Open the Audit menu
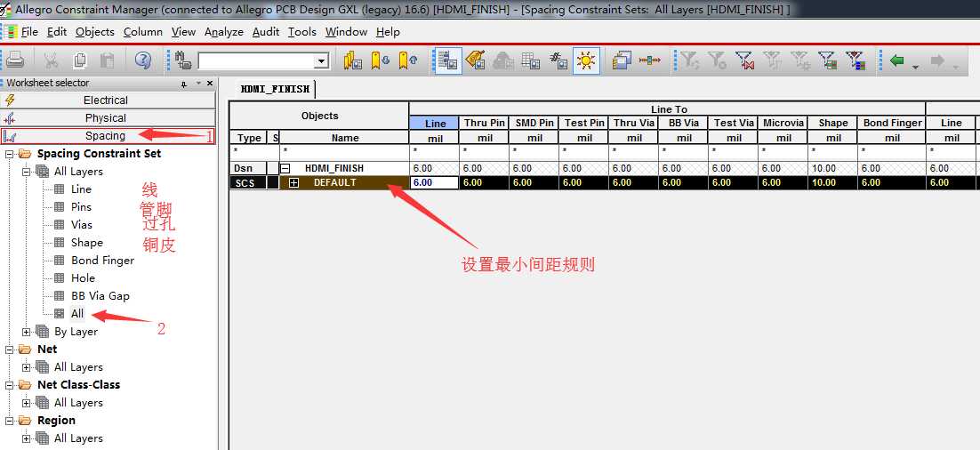 click(x=266, y=32)
